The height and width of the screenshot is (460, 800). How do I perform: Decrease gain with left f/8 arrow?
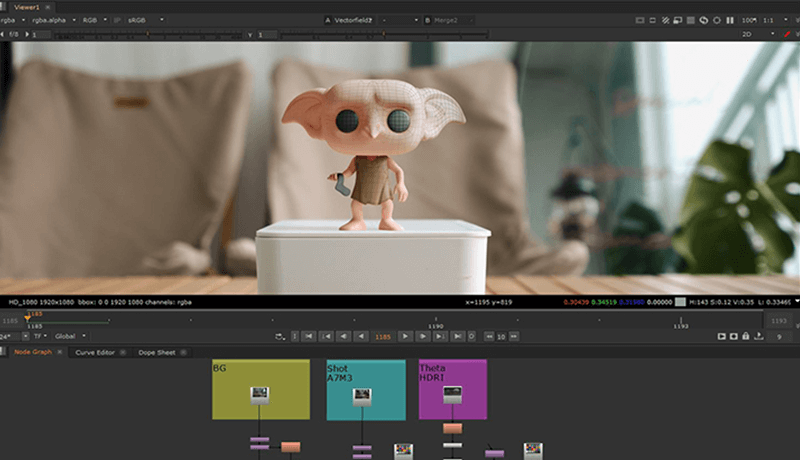3,34
